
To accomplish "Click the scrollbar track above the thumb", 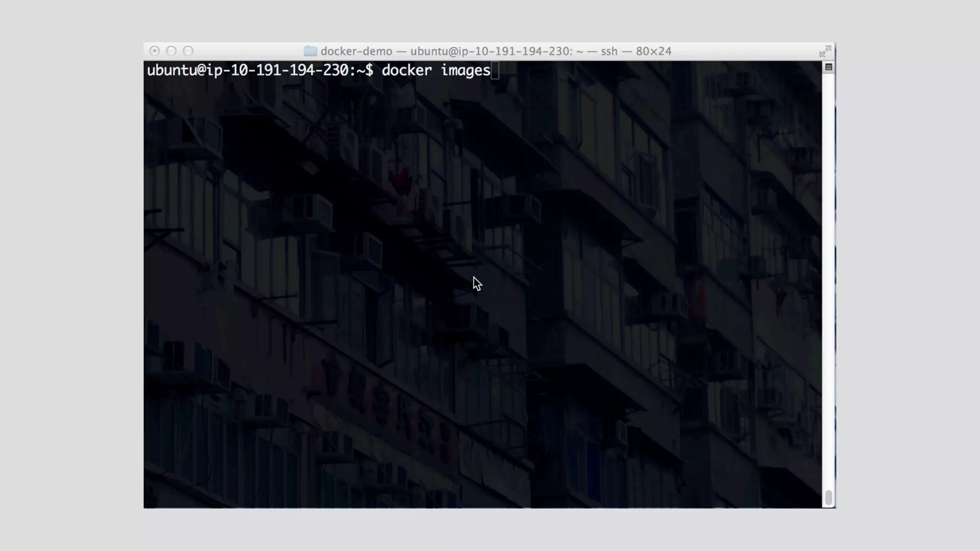I will pyautogui.click(x=828, y=287).
